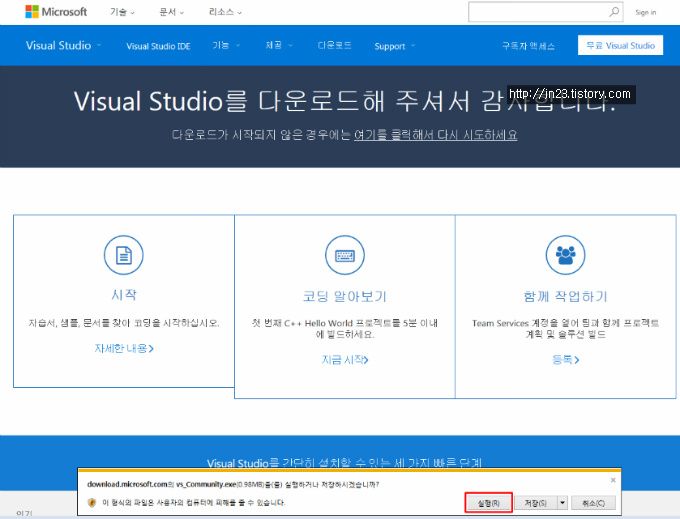Click the 저장(S) button

tap(535, 503)
